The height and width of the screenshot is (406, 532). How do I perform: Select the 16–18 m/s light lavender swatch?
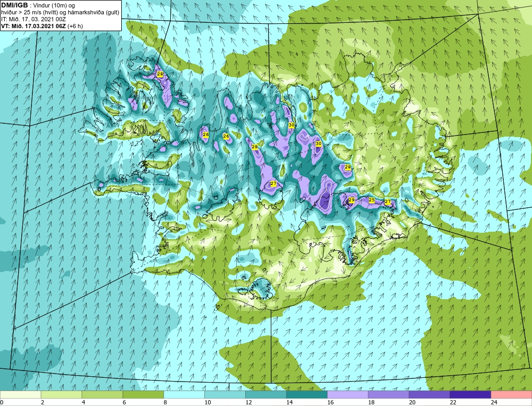(x=348, y=394)
